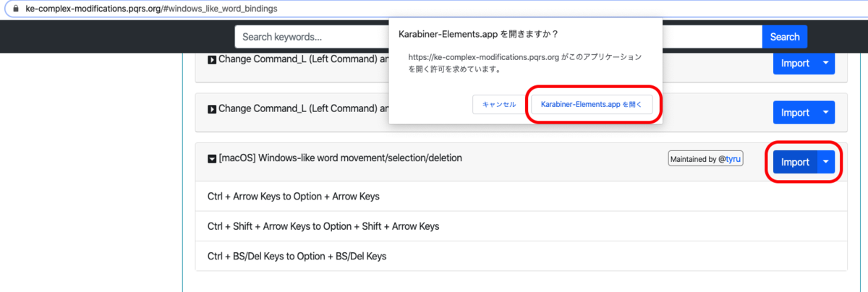868x292 pixels.
Task: Select Ctrl + Arrow Keys to Option row
Action: click(x=293, y=196)
